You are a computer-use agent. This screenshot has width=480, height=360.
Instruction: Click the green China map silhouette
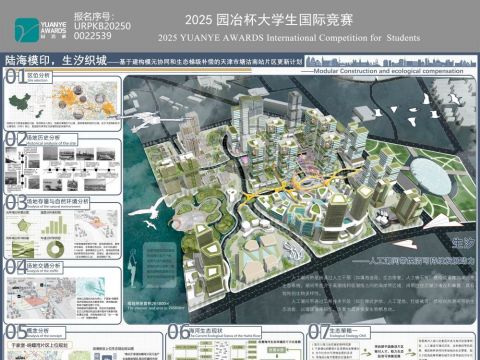20,101
